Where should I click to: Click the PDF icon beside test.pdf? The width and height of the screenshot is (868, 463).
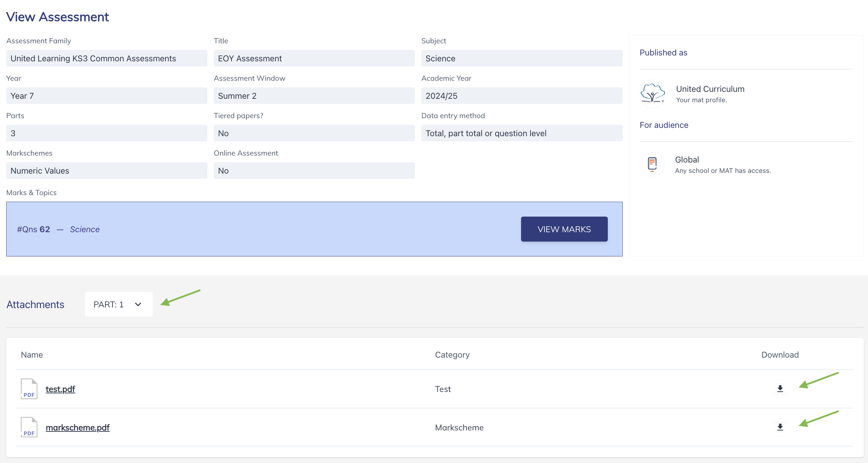tap(29, 389)
